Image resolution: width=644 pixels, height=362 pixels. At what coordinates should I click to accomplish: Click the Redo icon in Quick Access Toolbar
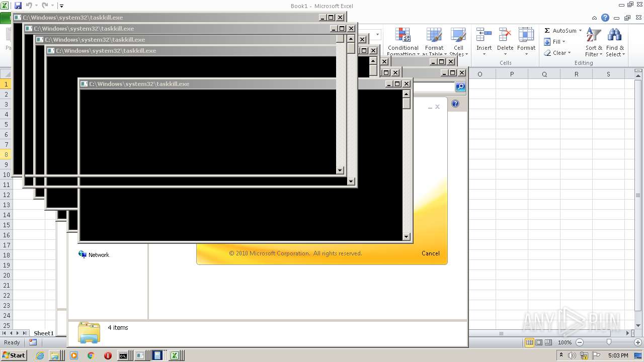pos(45,6)
